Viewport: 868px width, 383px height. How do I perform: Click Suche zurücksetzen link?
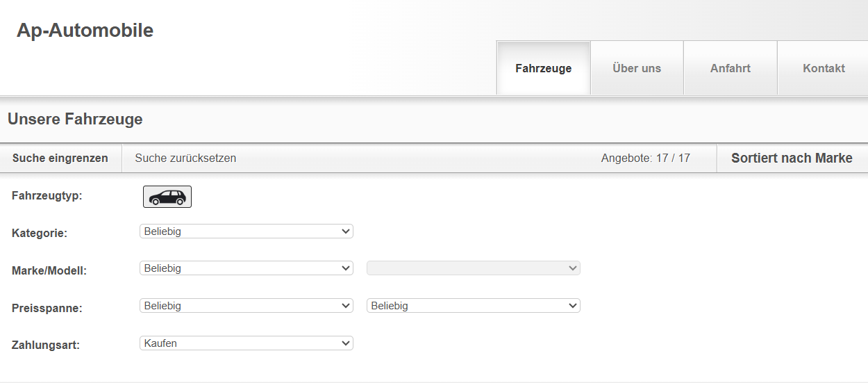(185, 158)
